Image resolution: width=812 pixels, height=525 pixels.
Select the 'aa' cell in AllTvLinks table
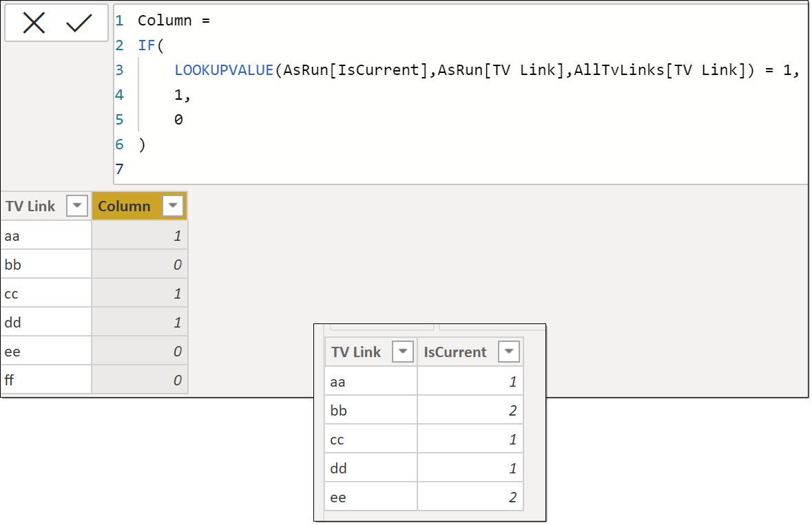(46, 236)
